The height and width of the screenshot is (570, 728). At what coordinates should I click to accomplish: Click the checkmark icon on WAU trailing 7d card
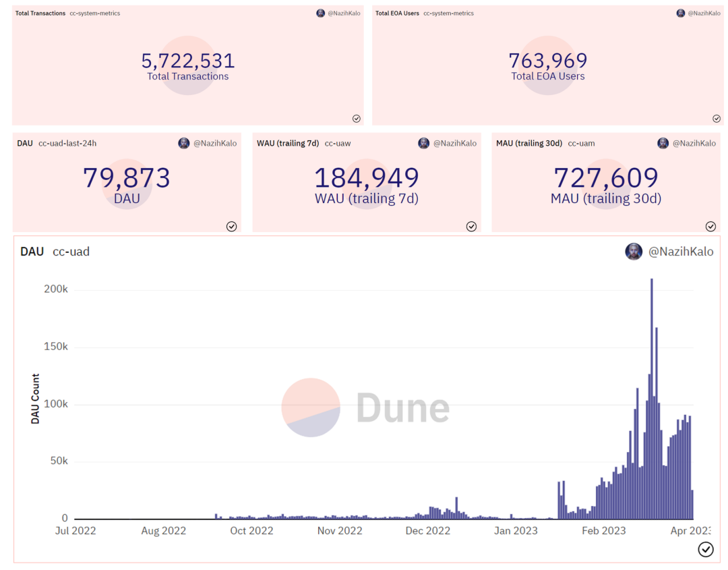click(471, 226)
